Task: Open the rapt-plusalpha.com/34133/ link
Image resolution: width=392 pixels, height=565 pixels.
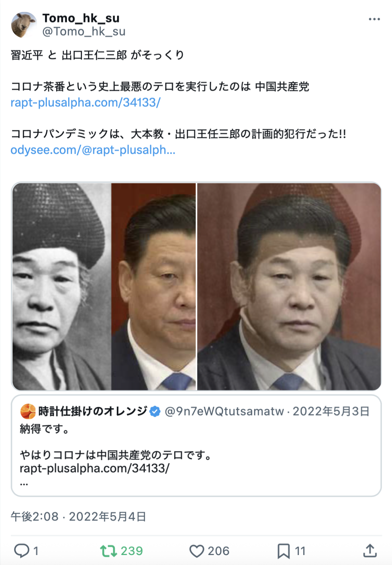Action: 85,102
